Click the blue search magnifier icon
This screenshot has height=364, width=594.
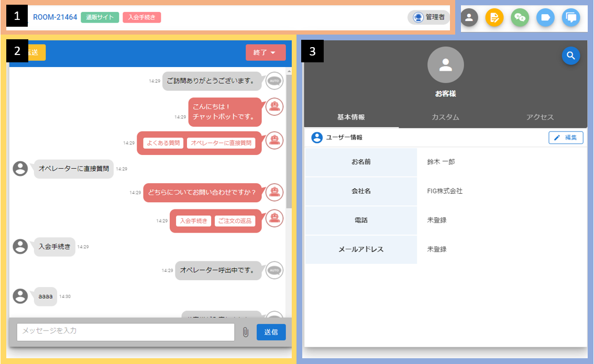click(x=571, y=56)
